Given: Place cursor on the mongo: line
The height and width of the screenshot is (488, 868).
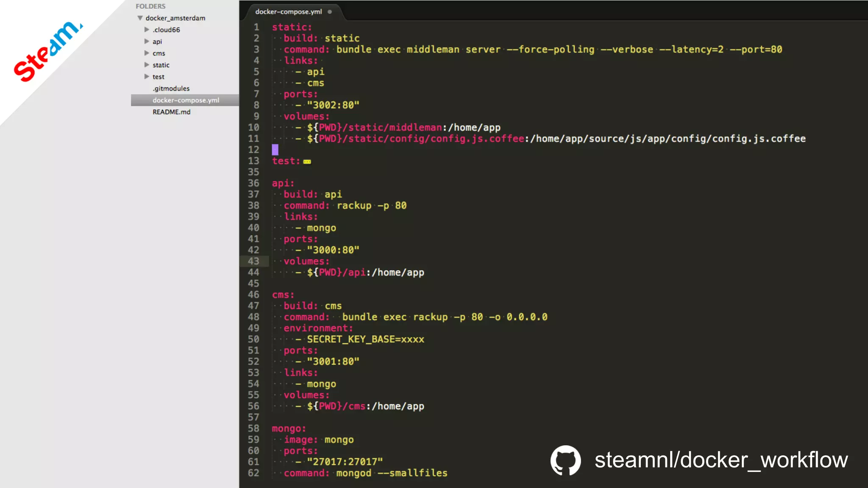Looking at the screenshot, I should 289,429.
